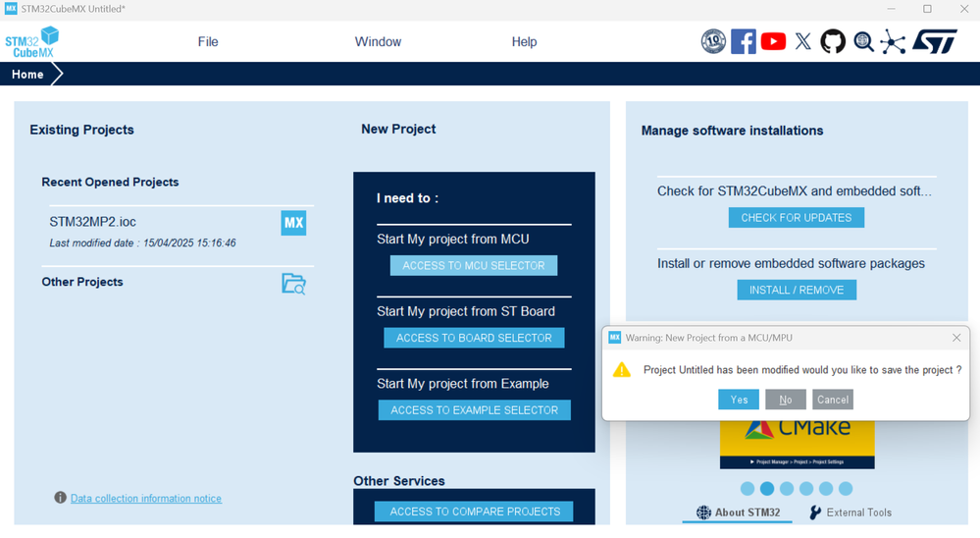Viewport: 980px width, 538px height.
Task: Click Start My project from ST Board text
Action: coord(466,311)
